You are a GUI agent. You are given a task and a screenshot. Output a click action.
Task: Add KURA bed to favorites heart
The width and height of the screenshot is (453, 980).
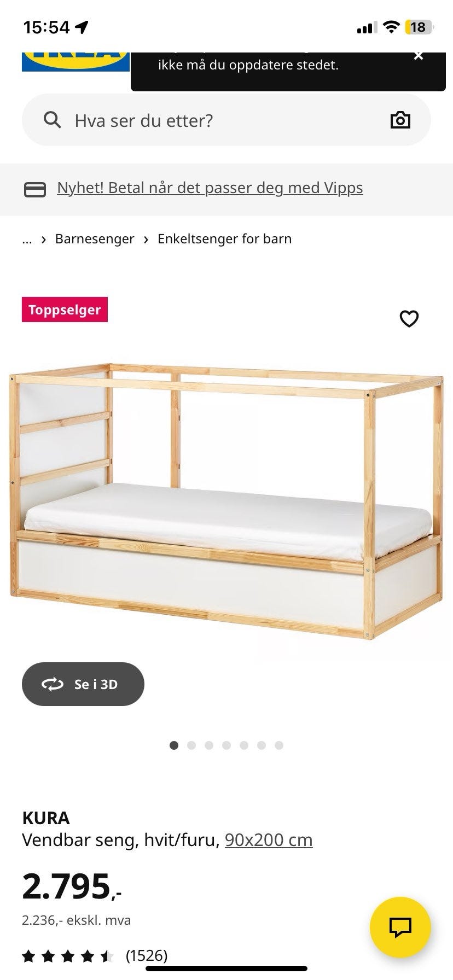pos(409,318)
